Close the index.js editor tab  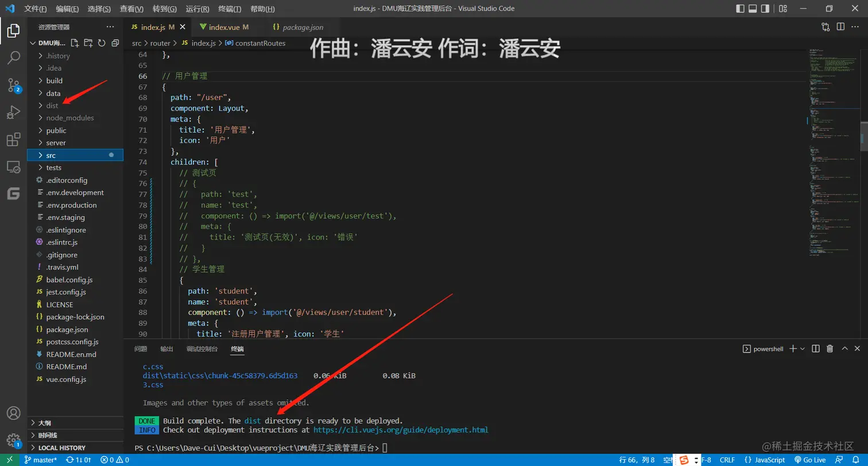(x=183, y=27)
